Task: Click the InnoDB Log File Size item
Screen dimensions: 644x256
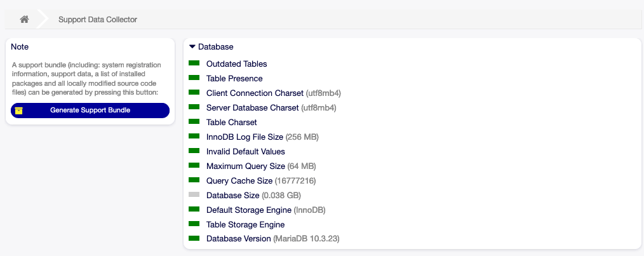Action: [x=245, y=137]
